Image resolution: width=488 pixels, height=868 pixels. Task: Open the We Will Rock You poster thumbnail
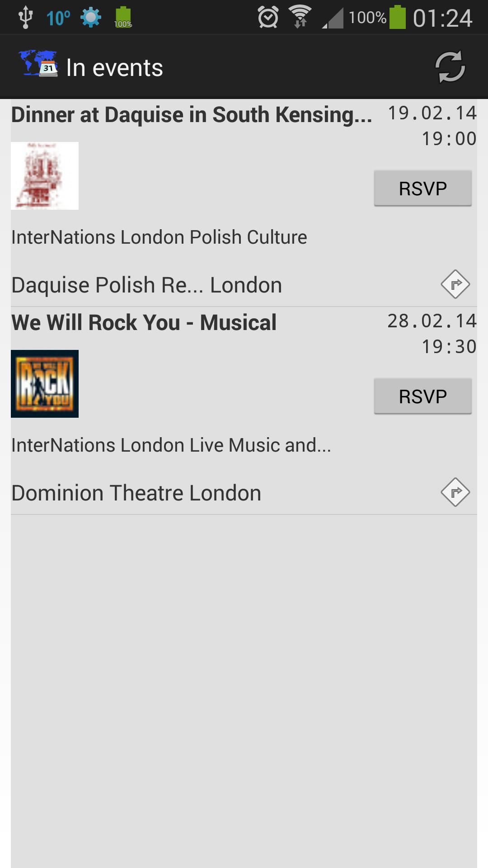click(45, 384)
